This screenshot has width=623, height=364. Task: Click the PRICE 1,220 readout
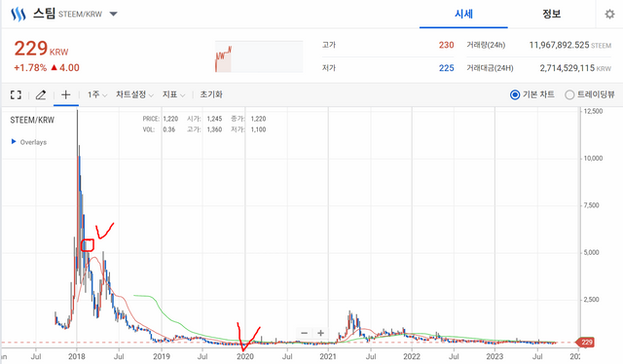point(161,119)
